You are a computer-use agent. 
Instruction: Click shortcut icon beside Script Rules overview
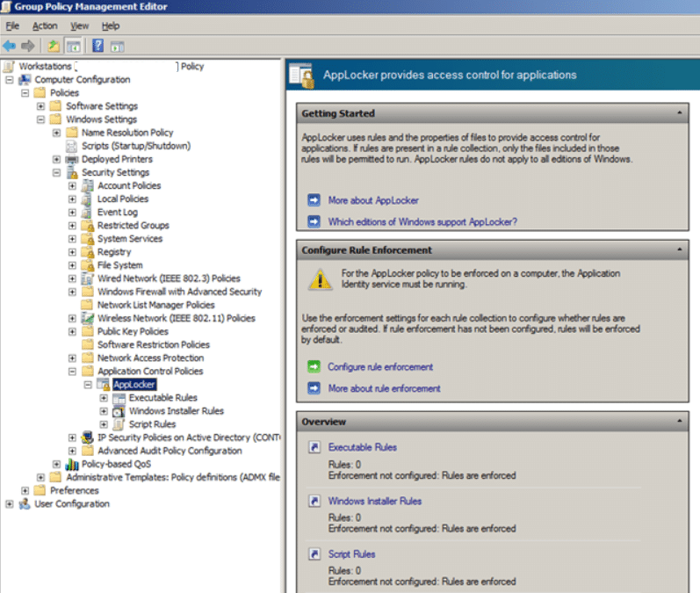point(314,553)
